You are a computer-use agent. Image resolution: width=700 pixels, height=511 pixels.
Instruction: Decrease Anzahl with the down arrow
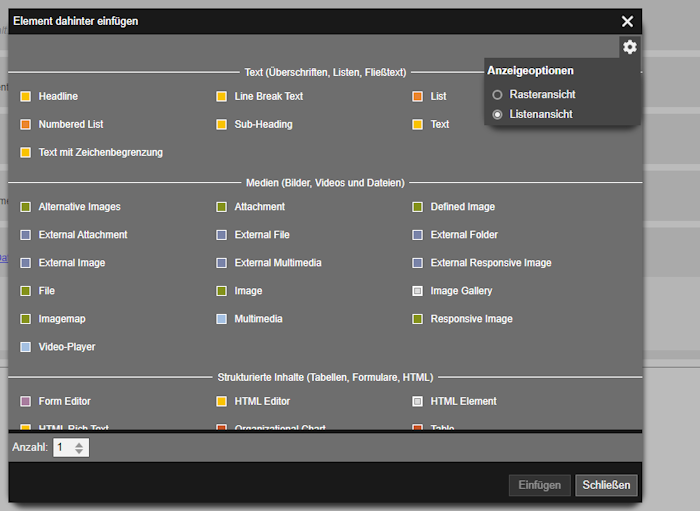click(x=79, y=452)
